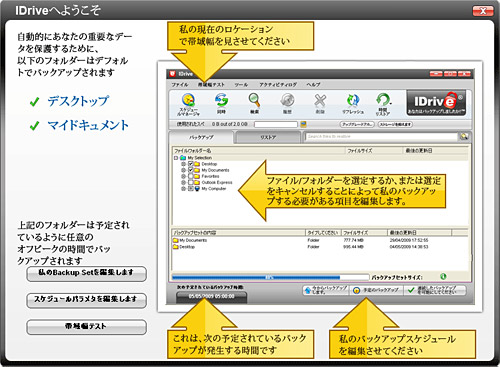Click the continuous backup button with green check
Screen dimensions: 500x367
click(435, 290)
